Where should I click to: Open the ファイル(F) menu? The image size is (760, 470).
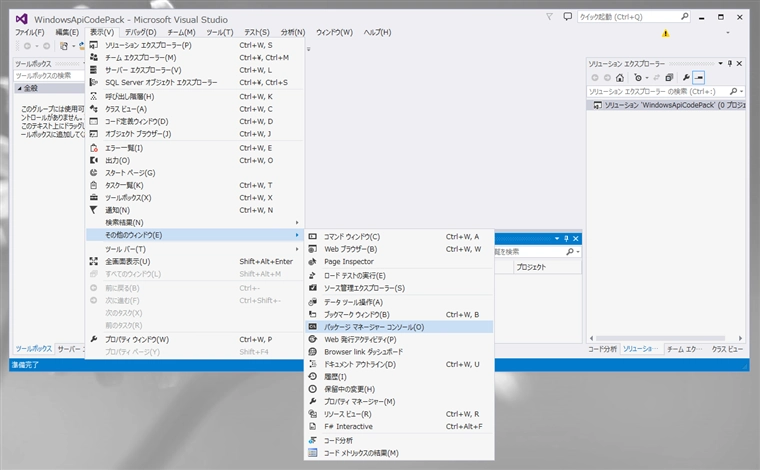tap(30, 32)
